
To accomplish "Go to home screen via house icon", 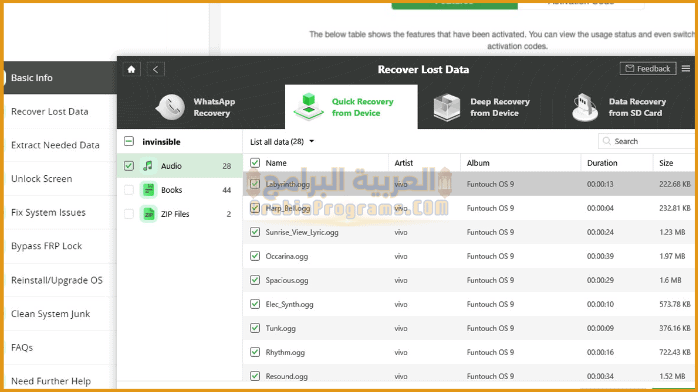I will 131,69.
